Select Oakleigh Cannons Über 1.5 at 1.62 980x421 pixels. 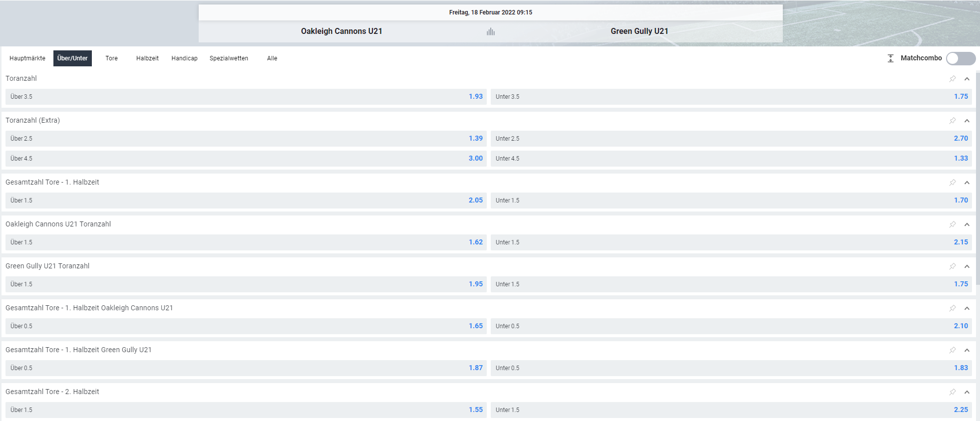246,242
